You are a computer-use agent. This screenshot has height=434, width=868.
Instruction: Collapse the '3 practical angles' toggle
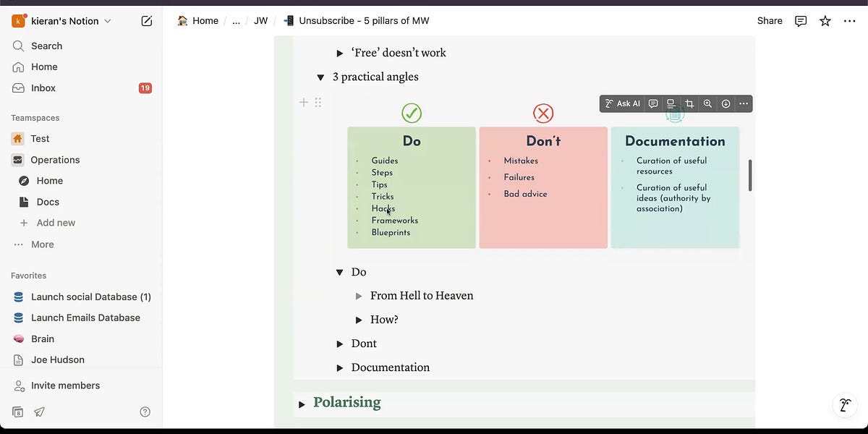pos(320,77)
